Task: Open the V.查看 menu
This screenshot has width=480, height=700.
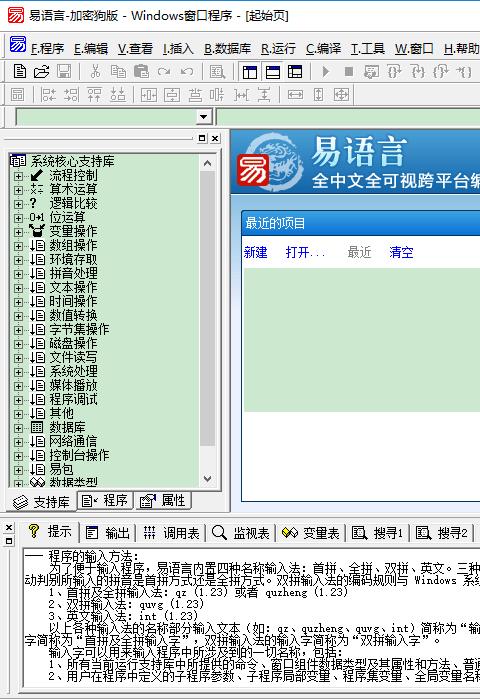Action: click(x=135, y=48)
